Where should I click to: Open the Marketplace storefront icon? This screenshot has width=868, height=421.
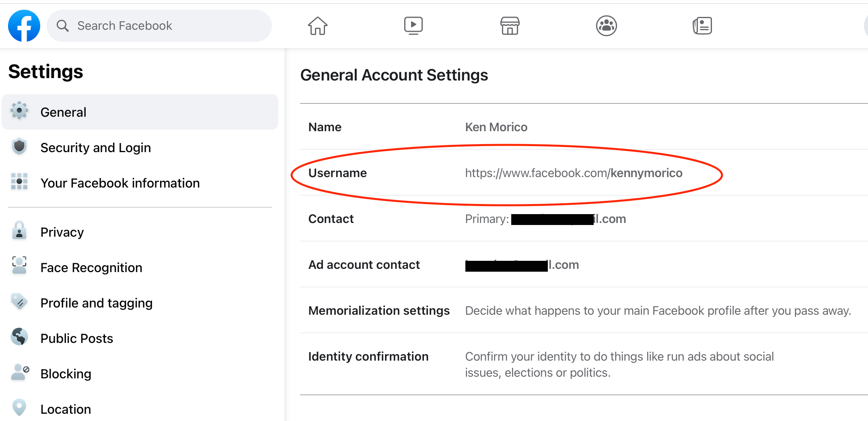coord(510,25)
